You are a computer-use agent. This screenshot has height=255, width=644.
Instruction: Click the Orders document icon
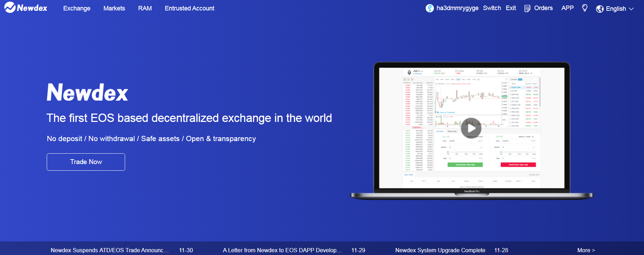pos(527,8)
